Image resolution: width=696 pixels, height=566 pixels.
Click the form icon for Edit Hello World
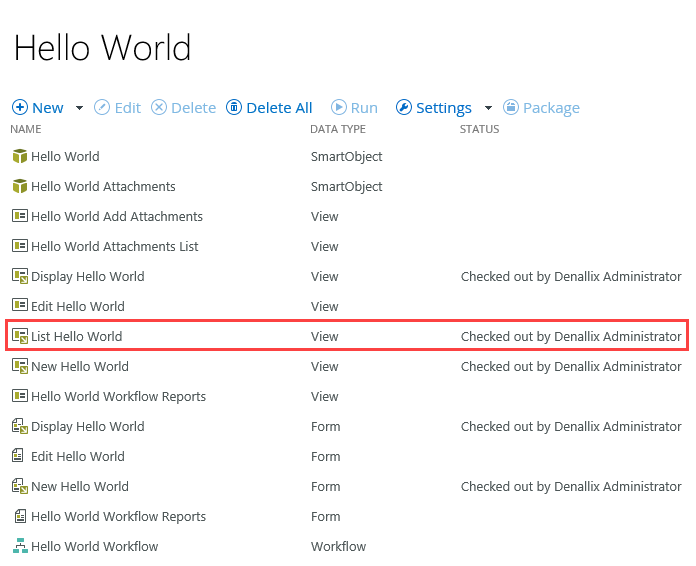coord(19,457)
